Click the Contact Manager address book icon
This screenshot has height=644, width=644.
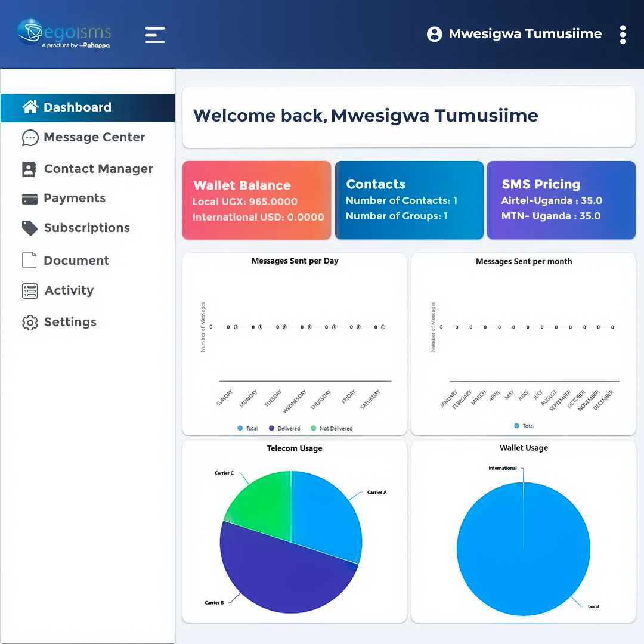[x=29, y=169]
